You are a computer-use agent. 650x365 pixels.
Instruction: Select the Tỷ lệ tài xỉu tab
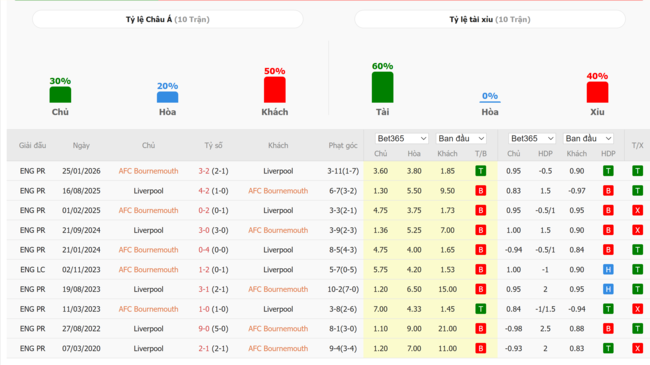click(490, 19)
